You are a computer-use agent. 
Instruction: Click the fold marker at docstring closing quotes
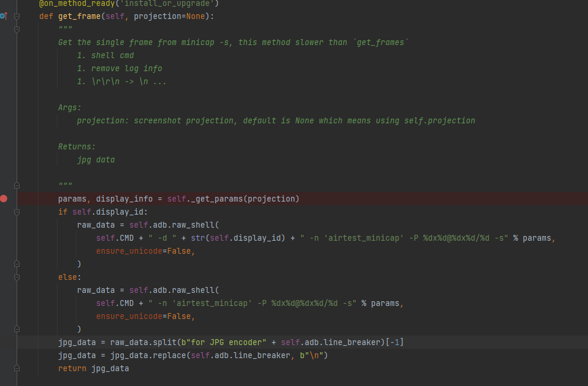[17, 186]
